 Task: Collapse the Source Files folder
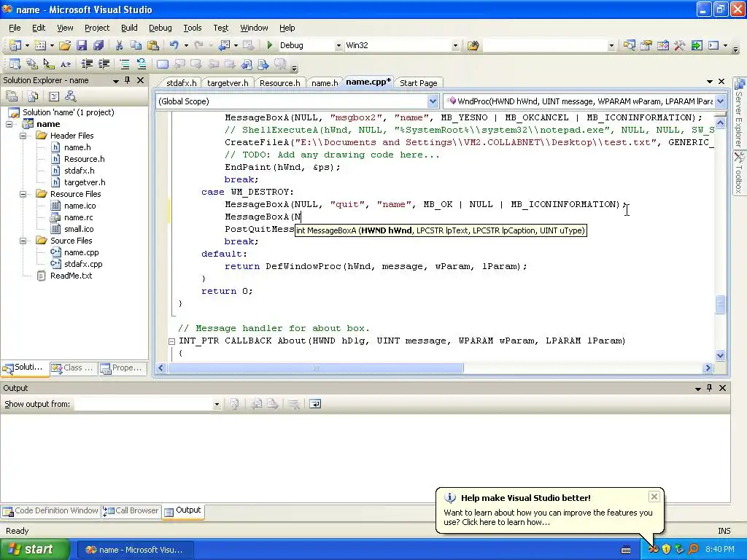point(23,241)
